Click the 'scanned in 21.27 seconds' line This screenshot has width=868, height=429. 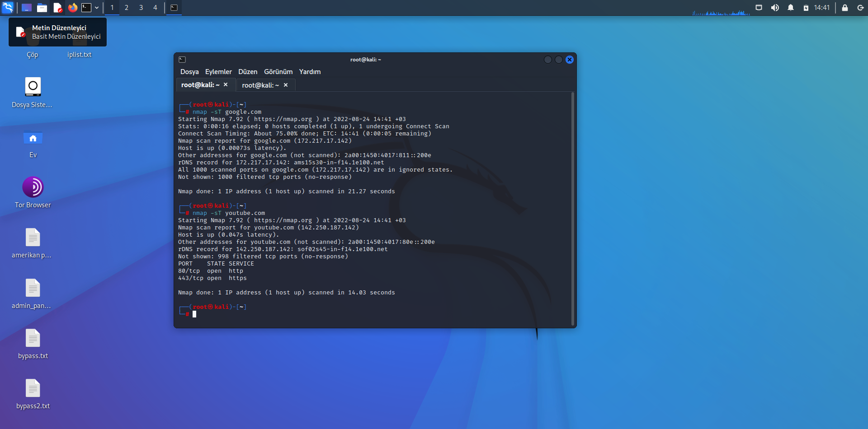287,191
